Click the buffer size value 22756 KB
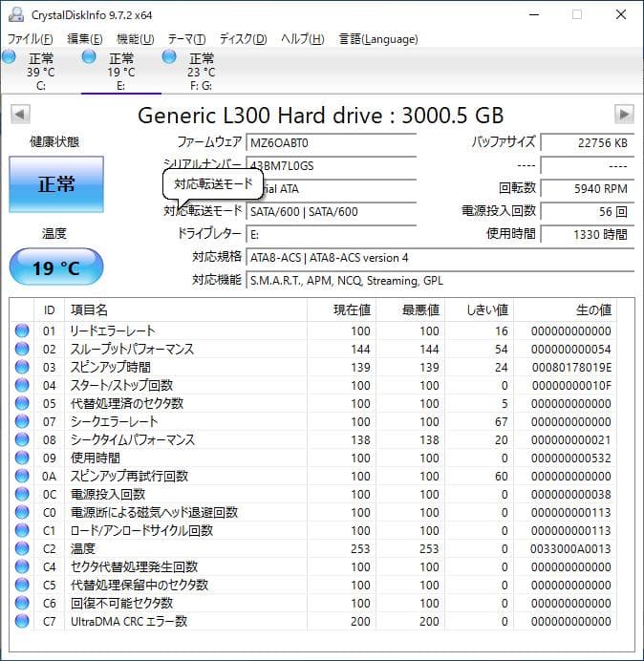 (588, 143)
